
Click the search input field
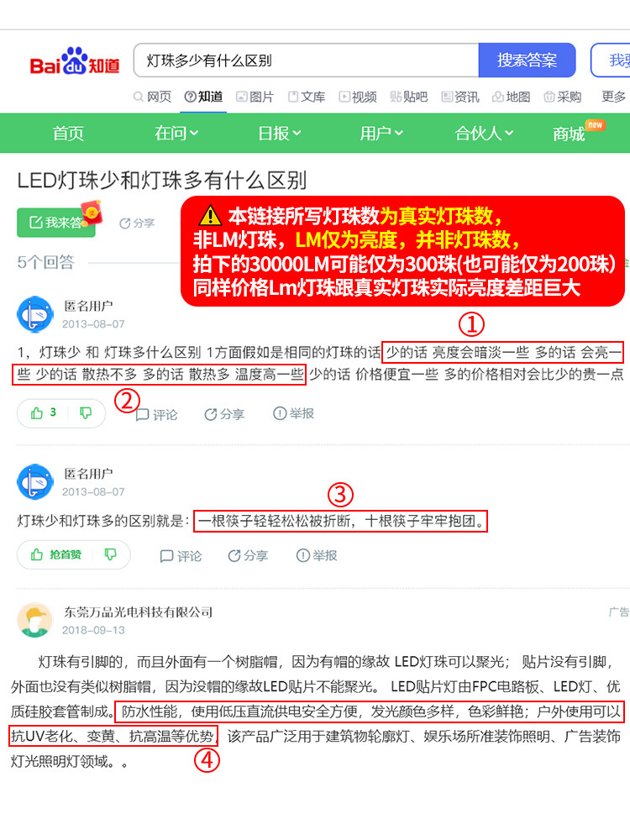point(306,60)
